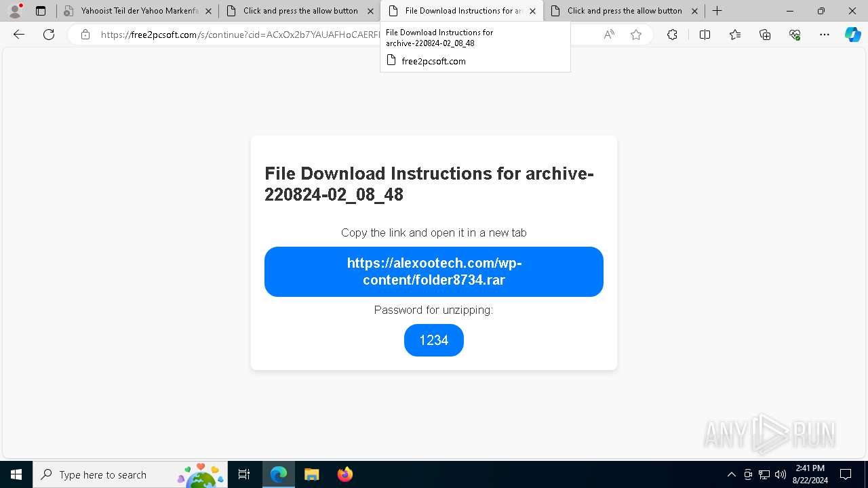Open the Favorites list icon

tap(735, 35)
